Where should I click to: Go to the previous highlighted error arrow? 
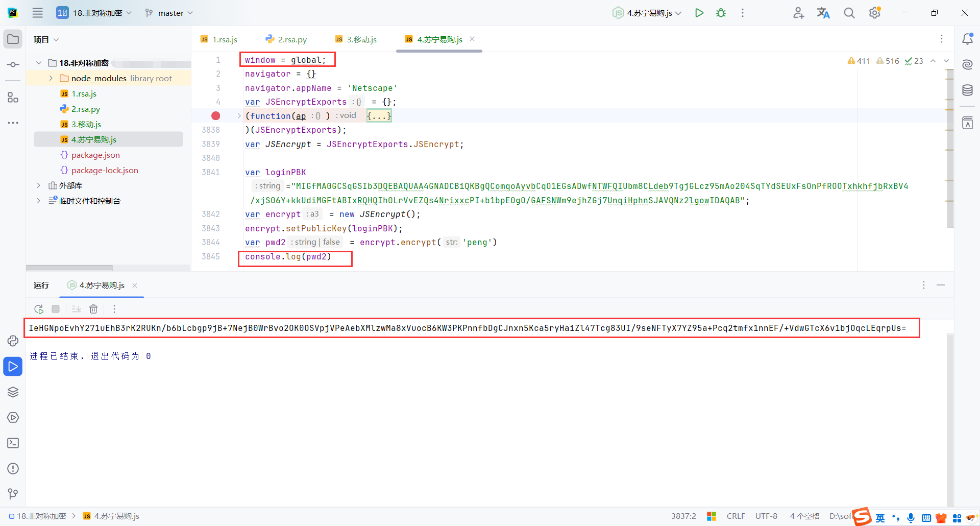point(933,61)
